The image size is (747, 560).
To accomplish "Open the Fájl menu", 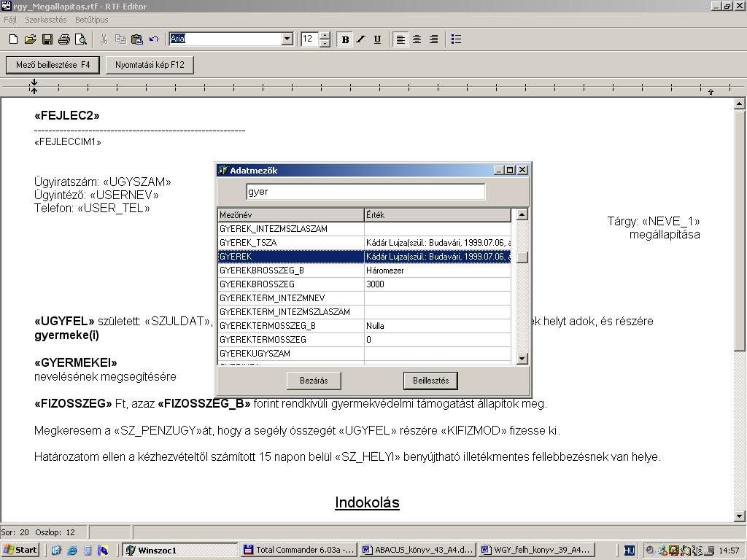I will (10, 20).
